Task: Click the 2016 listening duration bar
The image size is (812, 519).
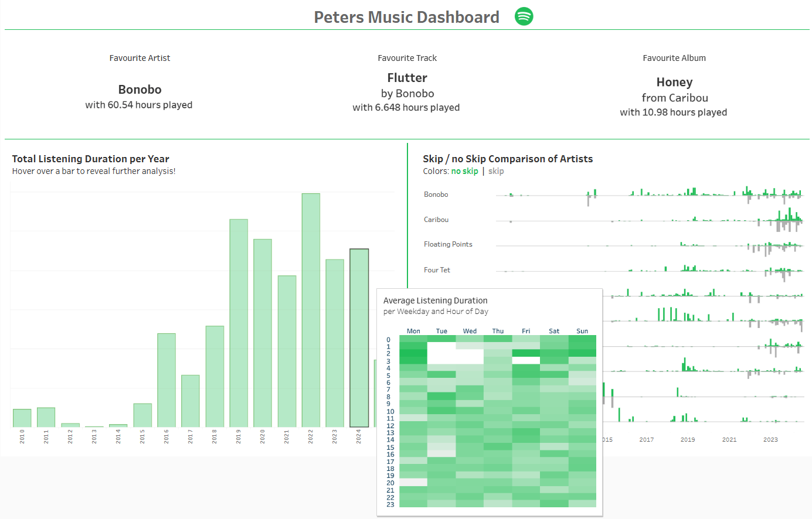Action: pos(167,380)
